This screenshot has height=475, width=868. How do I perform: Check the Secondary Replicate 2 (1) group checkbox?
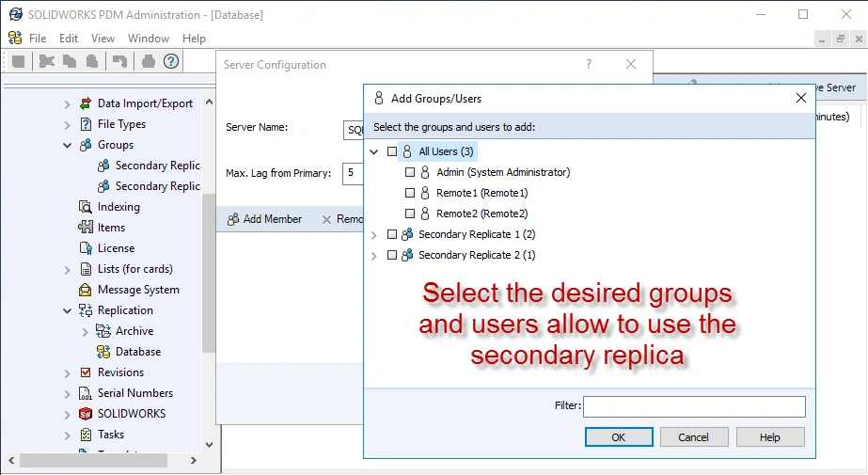(392, 255)
